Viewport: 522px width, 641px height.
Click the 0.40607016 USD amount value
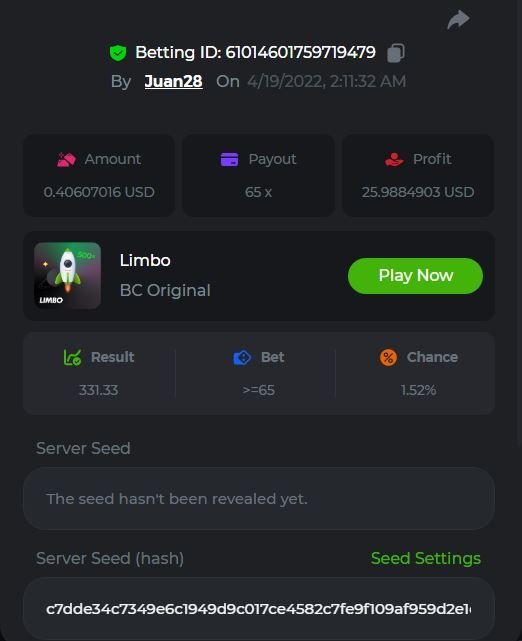coord(99,192)
